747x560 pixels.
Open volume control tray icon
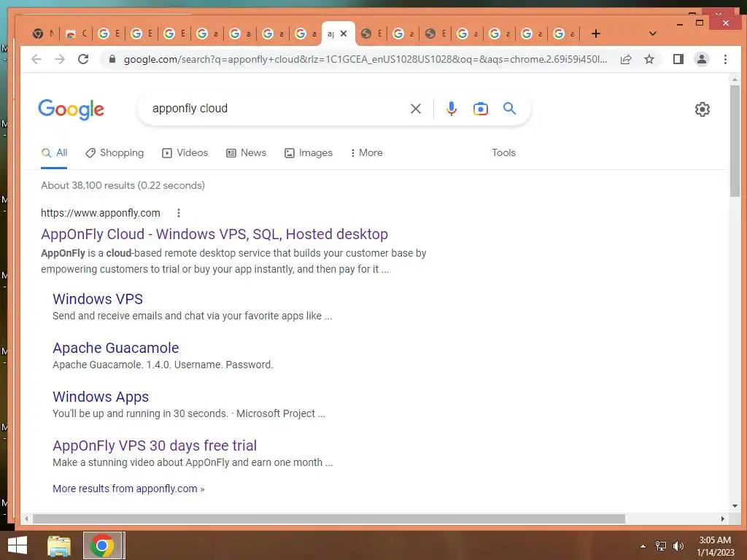pos(678,546)
